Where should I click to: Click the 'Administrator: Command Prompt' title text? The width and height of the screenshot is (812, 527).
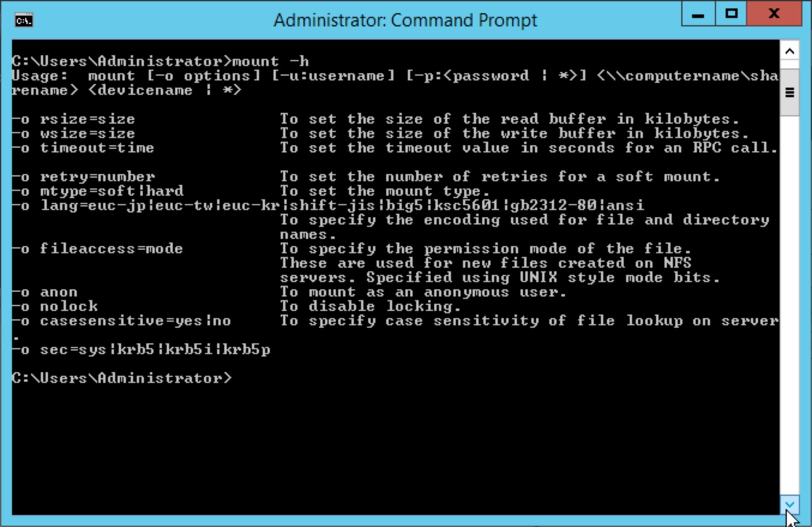405,20
